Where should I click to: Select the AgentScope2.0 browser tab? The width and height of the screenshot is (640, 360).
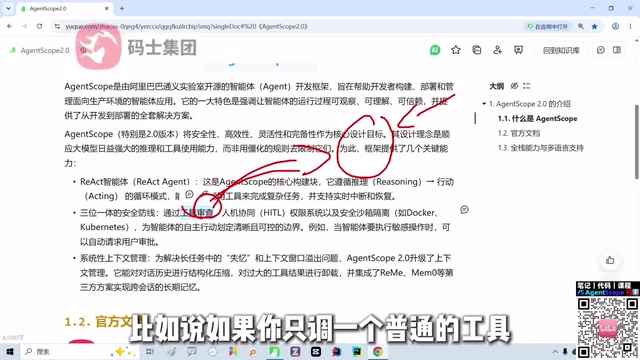64,8
